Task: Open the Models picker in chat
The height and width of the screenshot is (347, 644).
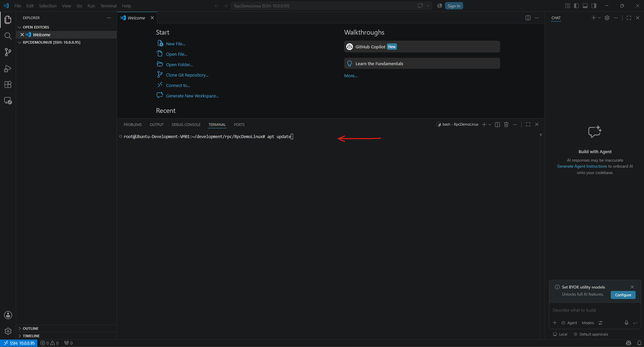Action: tap(588, 323)
